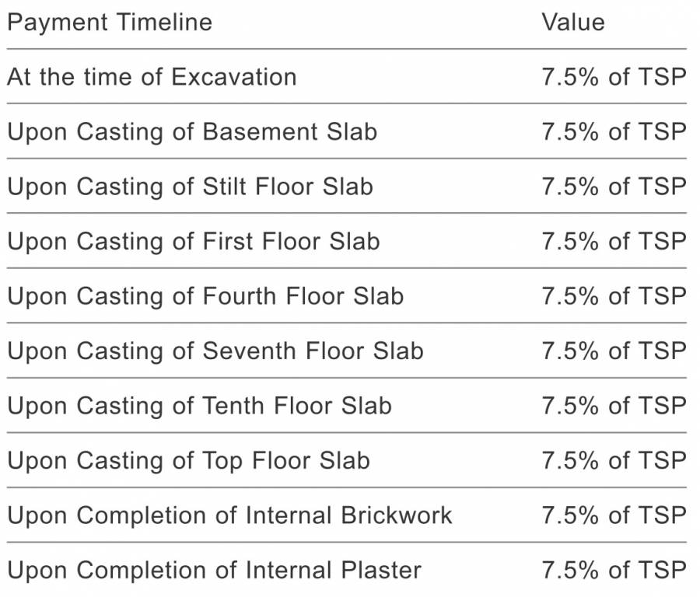Click the First Floor Slab 7.5% value

click(x=614, y=242)
